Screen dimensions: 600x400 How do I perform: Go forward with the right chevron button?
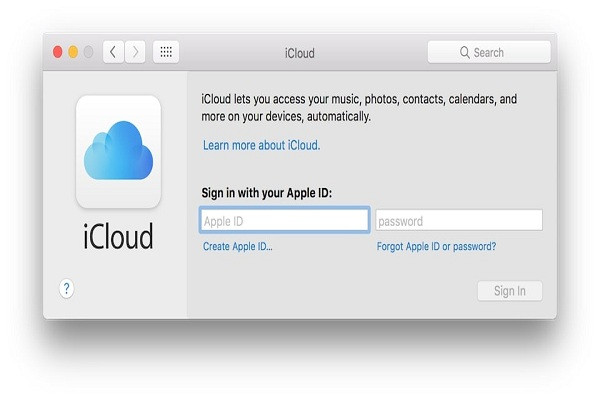pos(135,52)
